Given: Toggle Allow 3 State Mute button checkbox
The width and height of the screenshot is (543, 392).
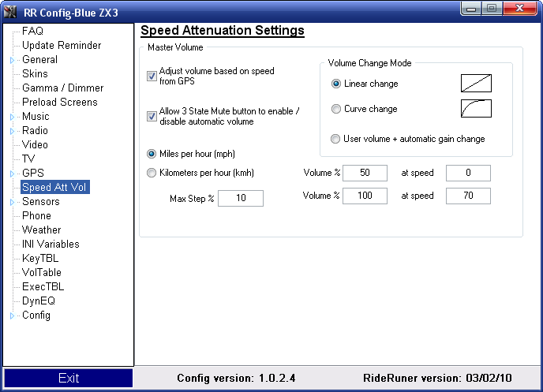Looking at the screenshot, I should (x=152, y=117).
